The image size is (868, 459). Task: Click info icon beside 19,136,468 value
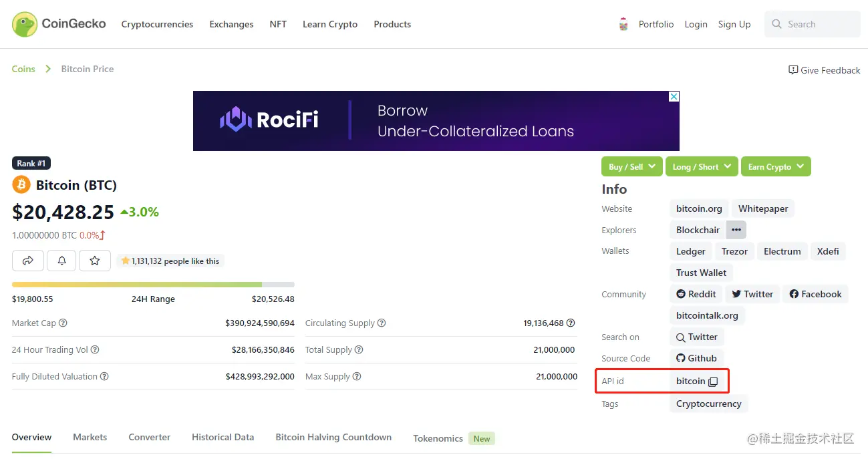coord(571,323)
